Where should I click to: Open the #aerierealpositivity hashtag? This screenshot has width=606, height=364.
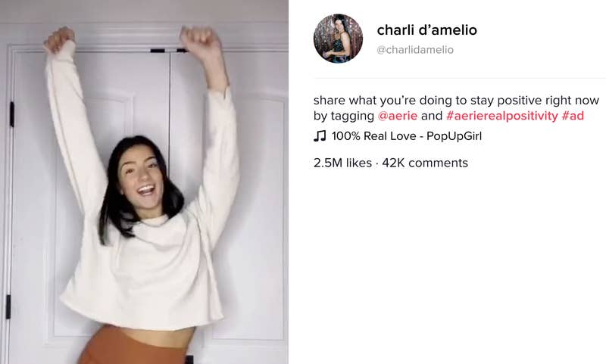pos(502,116)
